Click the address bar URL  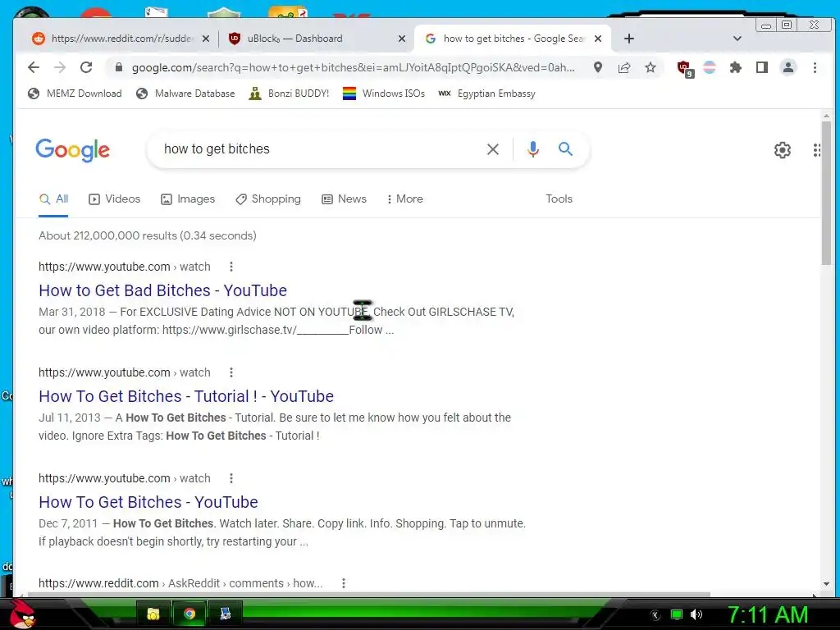[x=354, y=67]
